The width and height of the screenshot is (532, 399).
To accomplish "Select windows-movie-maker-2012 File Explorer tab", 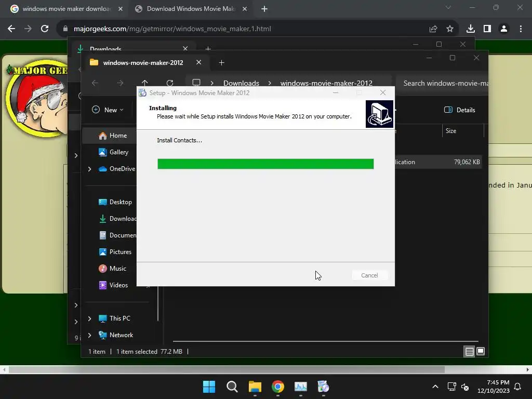I will point(143,62).
